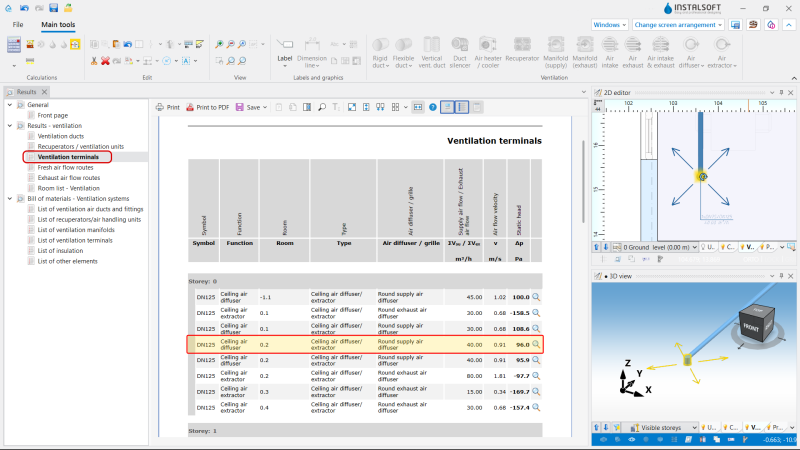Open the dropdown arrow under Calculations icon
Screen dimensions: 800x450
pos(14,66)
